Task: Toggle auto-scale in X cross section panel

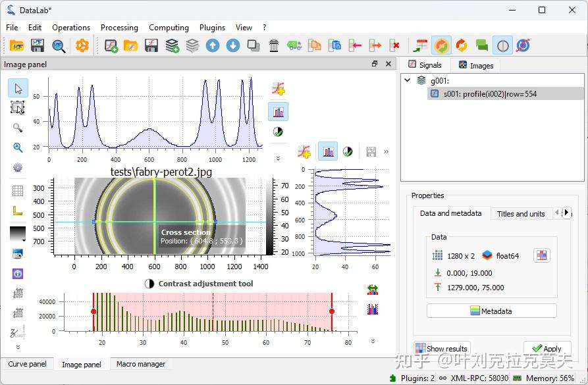Action: [279, 112]
